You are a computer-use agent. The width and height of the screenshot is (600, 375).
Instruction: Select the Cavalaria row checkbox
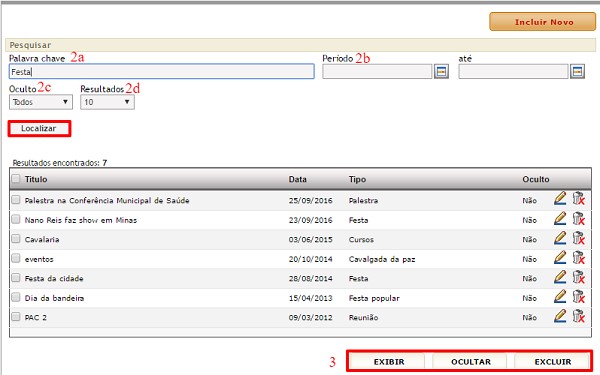16,238
